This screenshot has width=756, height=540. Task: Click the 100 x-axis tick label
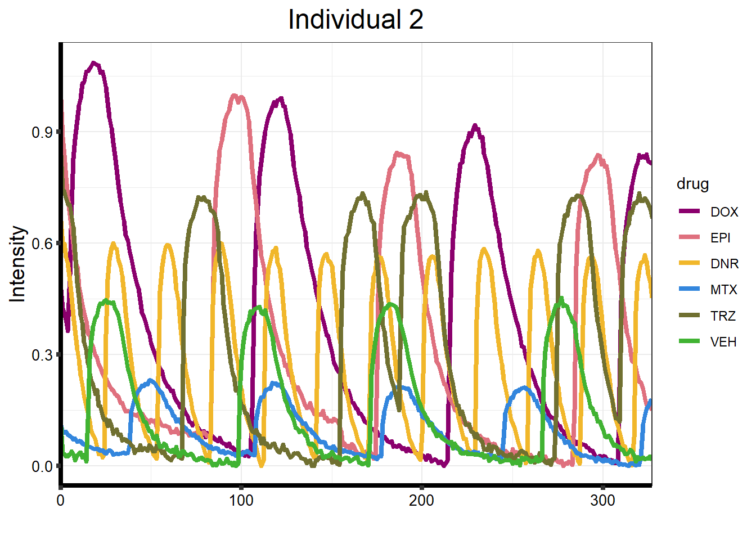point(241,501)
